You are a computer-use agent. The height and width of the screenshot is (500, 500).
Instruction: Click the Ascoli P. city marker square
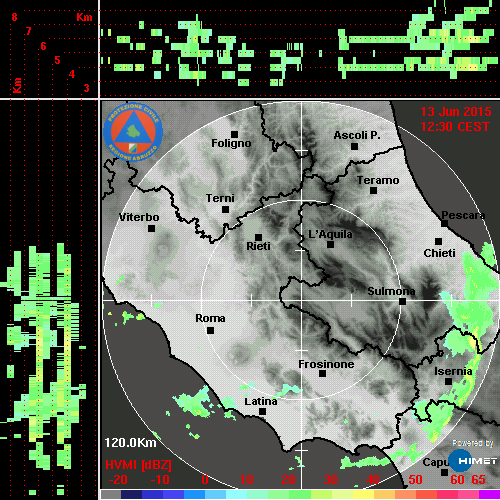click(x=355, y=146)
